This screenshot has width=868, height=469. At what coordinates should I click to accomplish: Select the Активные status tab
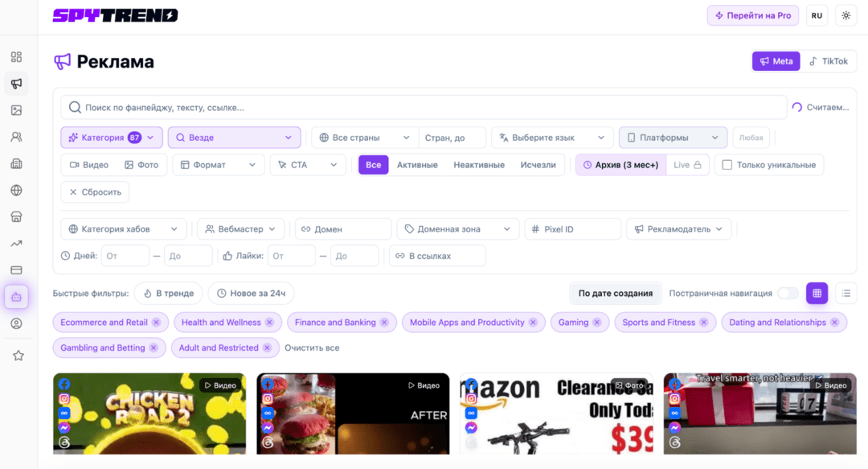point(417,165)
